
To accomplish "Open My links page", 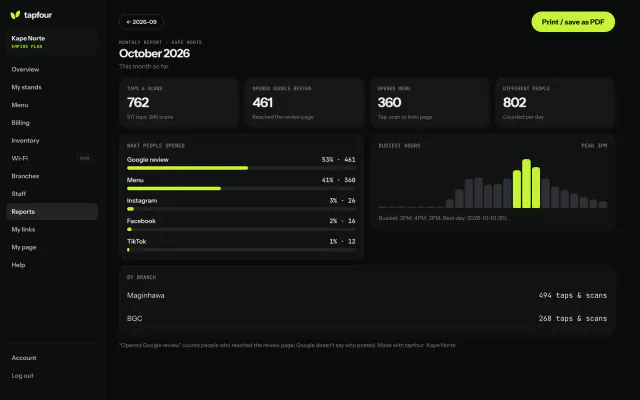I will point(52,229).
